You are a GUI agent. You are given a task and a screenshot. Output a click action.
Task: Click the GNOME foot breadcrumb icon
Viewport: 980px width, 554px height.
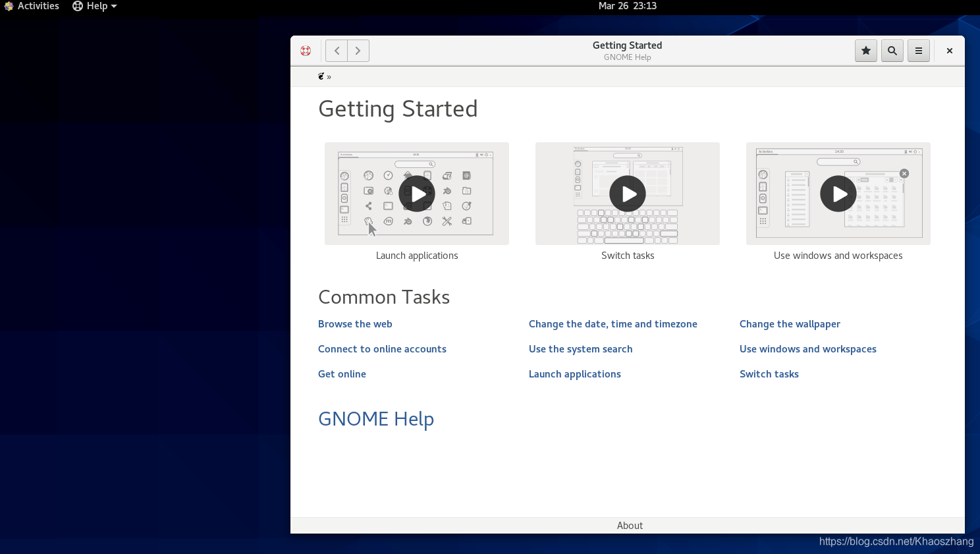click(321, 76)
